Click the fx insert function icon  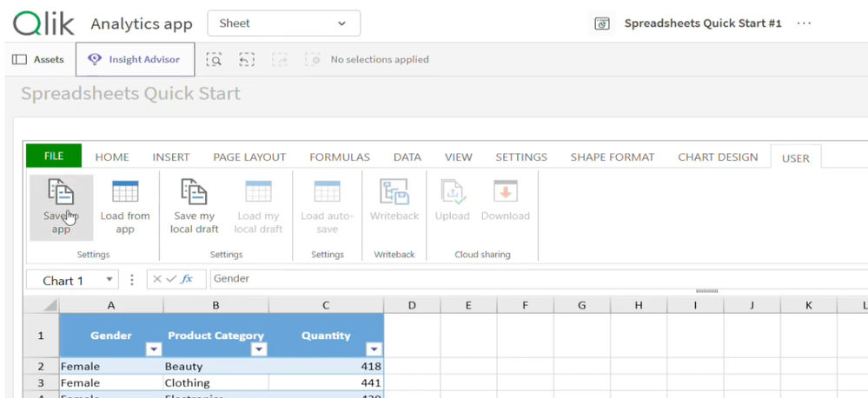187,279
